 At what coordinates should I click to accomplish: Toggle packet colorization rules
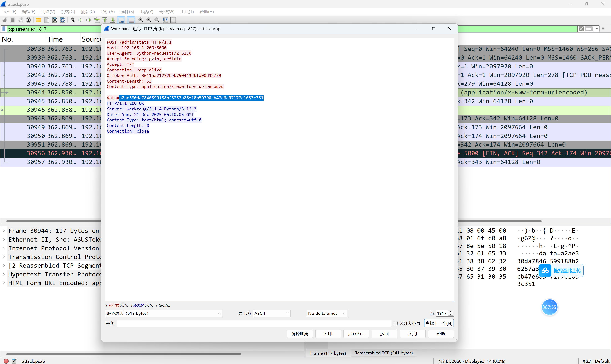[x=131, y=20]
